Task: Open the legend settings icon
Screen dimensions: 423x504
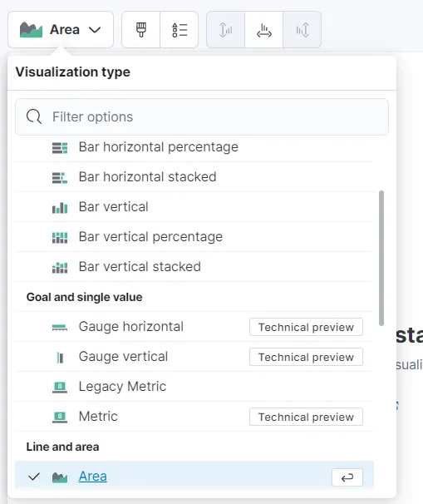Action: pyautogui.click(x=180, y=30)
